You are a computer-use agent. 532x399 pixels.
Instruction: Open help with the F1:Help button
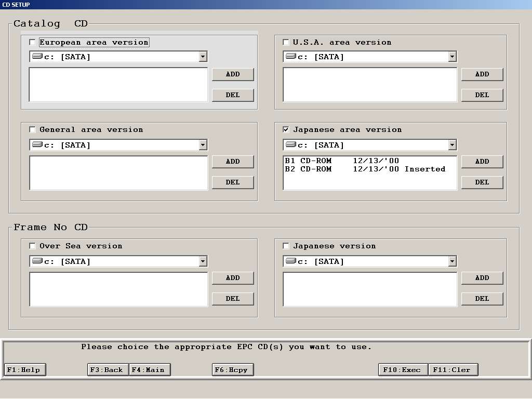coord(25,370)
